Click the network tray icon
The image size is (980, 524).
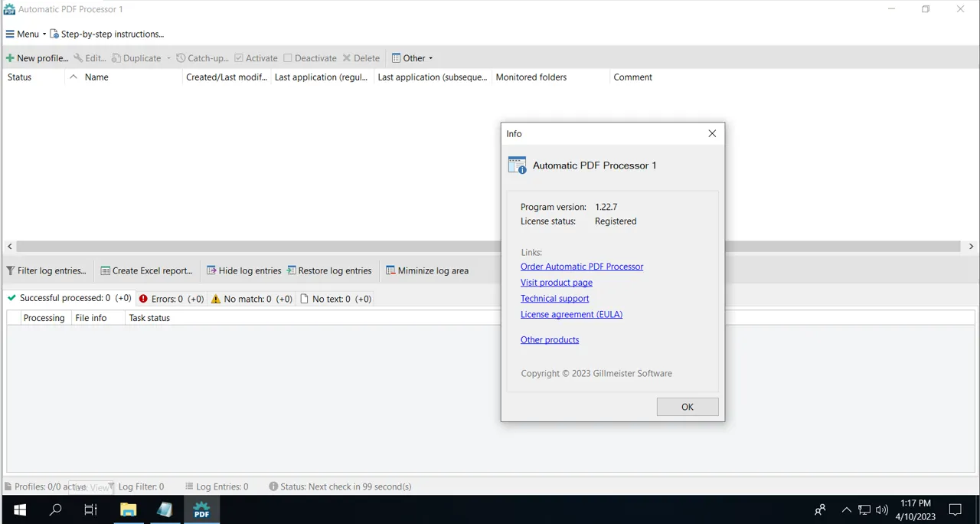[x=864, y=509]
